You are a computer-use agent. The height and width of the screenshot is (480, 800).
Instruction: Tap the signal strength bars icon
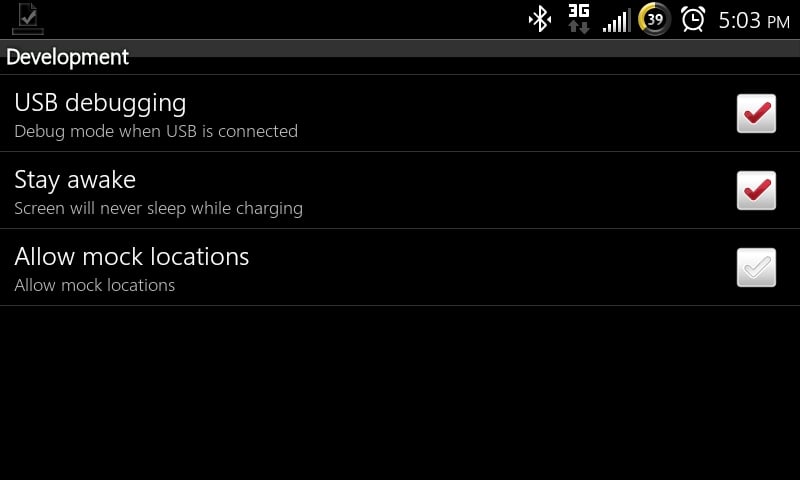coord(616,21)
